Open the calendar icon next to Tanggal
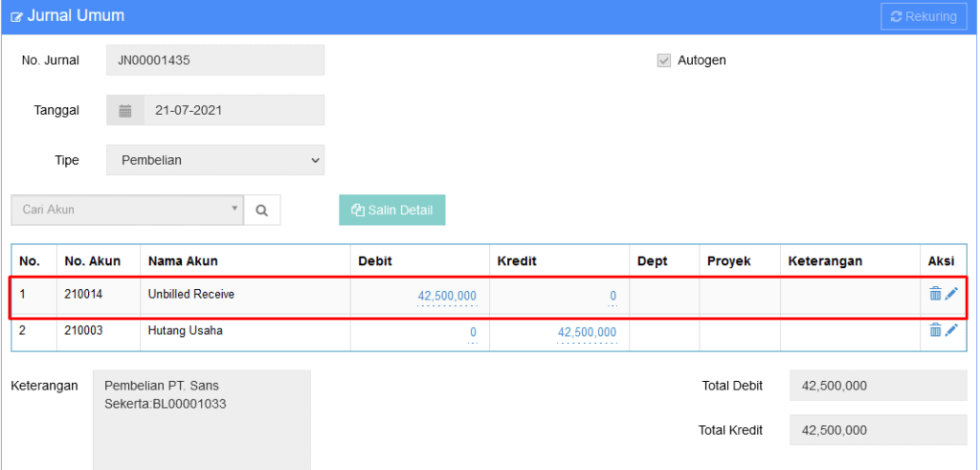This screenshot has width=980, height=470. [125, 111]
